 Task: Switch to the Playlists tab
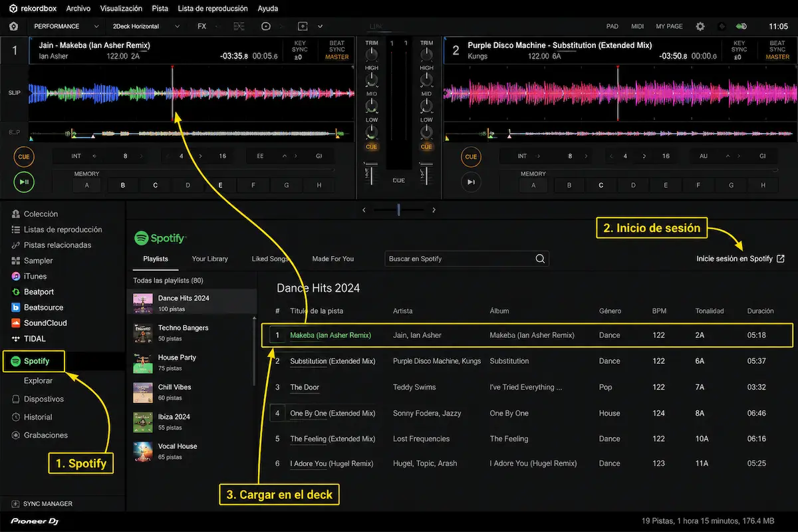point(156,259)
